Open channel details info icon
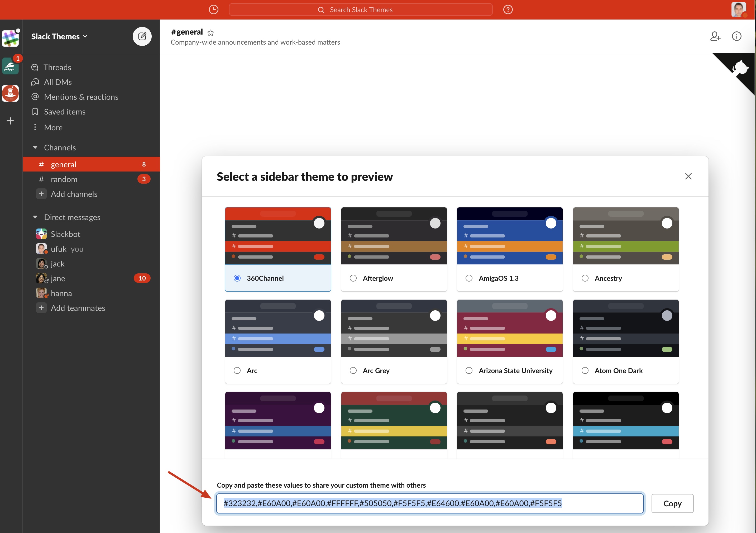The height and width of the screenshot is (533, 756). pos(736,36)
